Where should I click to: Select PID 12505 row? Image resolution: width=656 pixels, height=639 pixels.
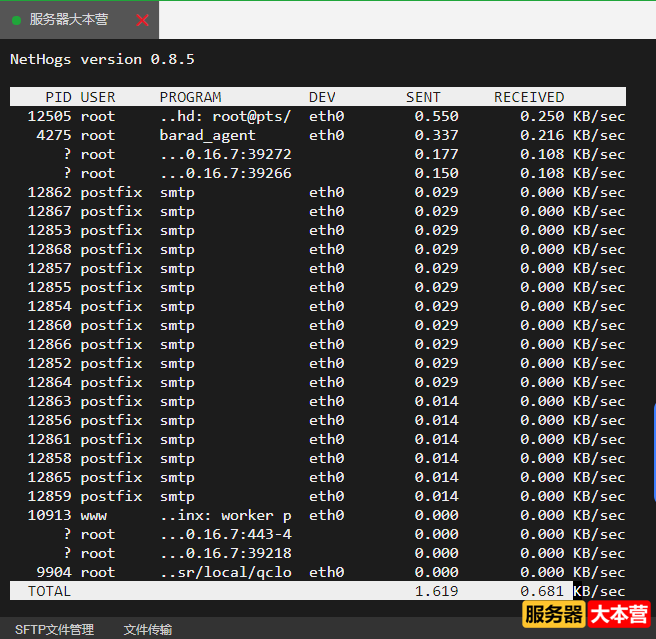pos(318,116)
